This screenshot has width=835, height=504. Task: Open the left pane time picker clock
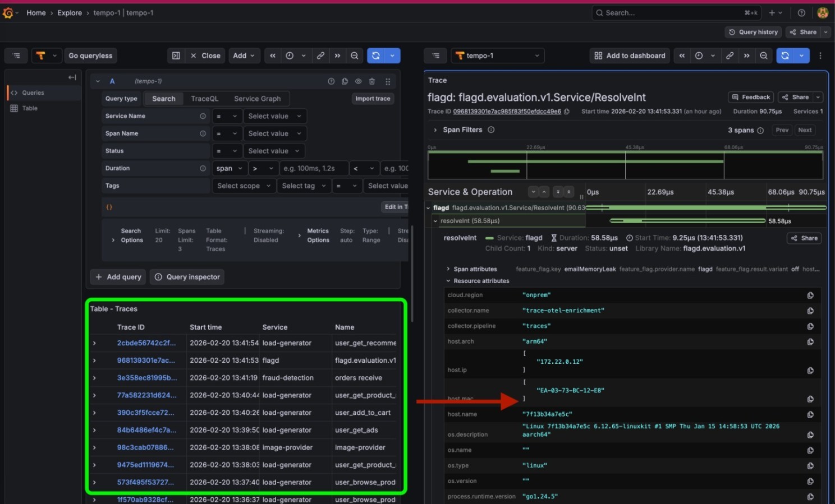click(x=290, y=56)
